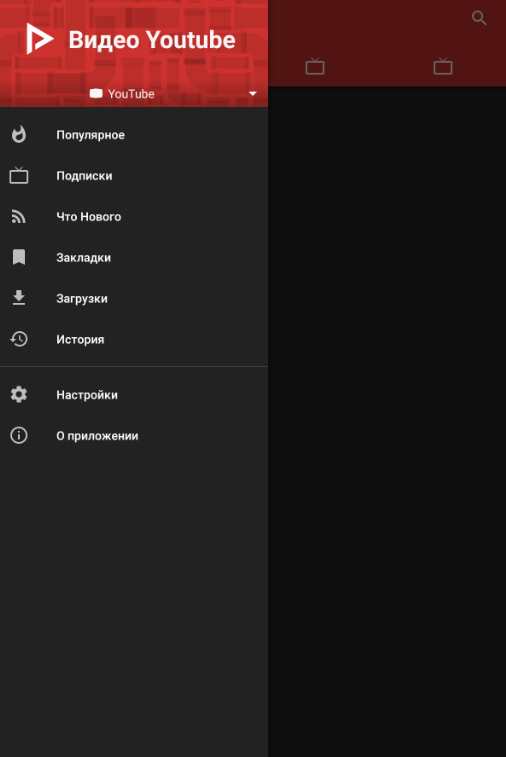The height and width of the screenshot is (757, 506).
Task: Open О приложении page
Action: click(x=134, y=435)
